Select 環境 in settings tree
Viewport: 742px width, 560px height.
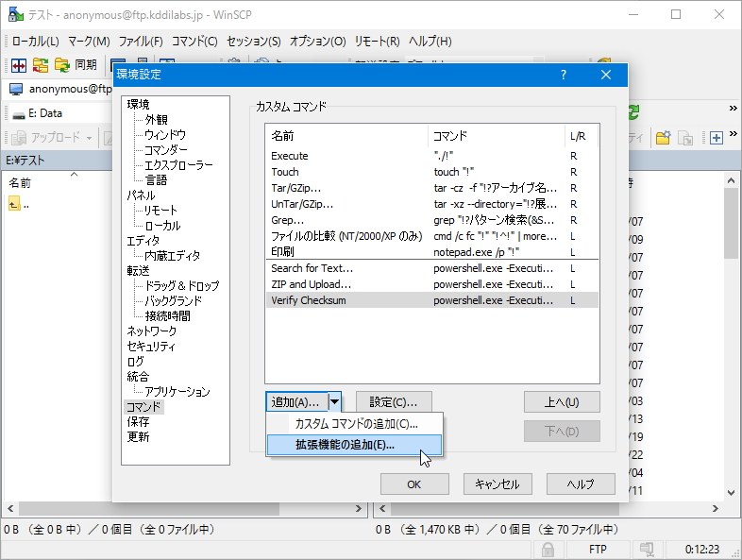coord(138,104)
